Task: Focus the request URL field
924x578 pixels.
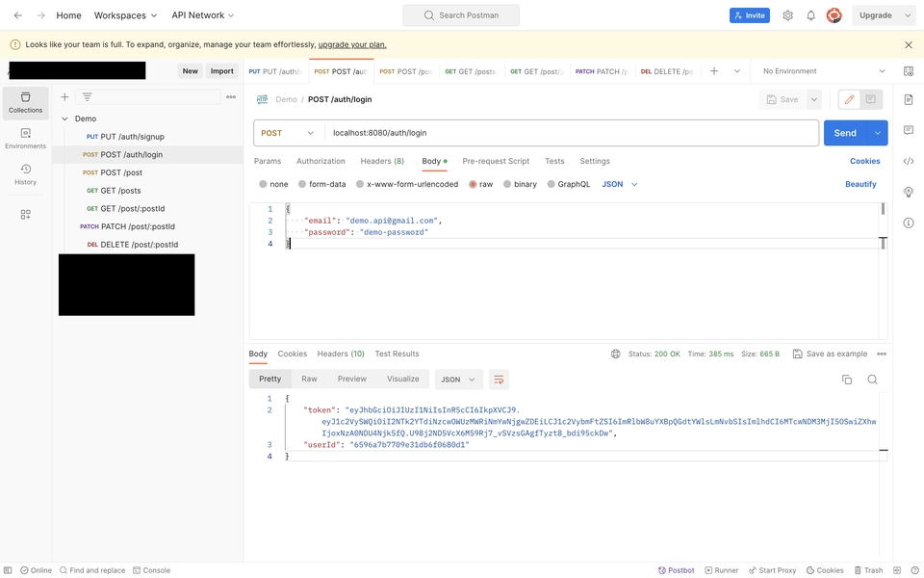Action: coord(571,133)
